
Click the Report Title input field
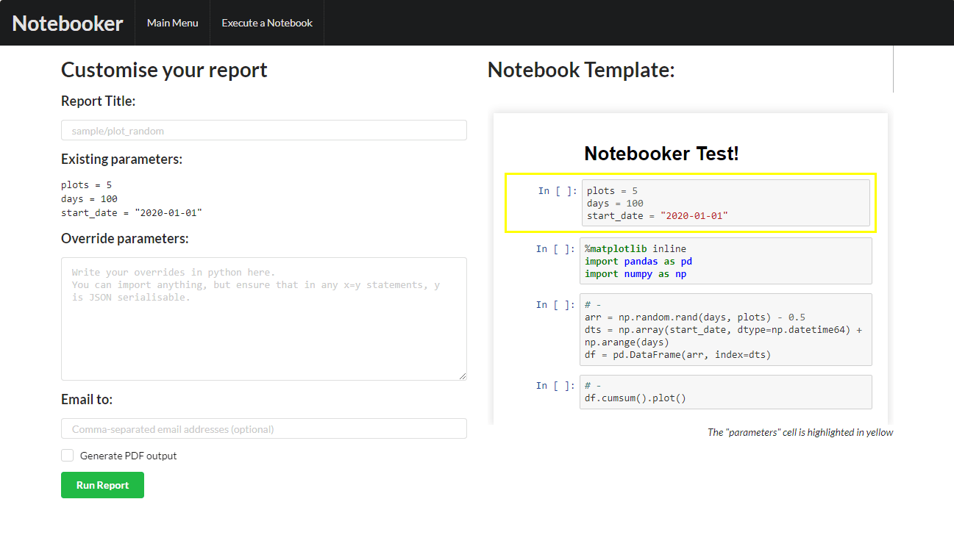tap(263, 129)
